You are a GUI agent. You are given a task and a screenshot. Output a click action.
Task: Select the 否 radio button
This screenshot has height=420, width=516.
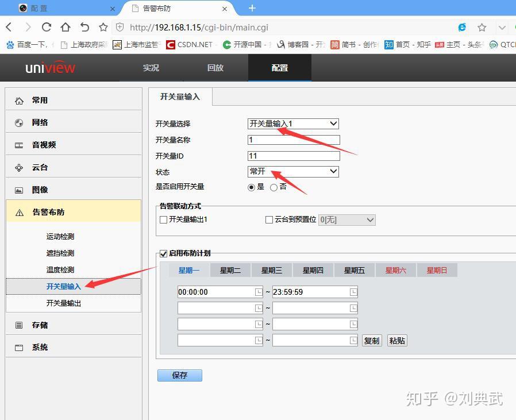click(273, 187)
